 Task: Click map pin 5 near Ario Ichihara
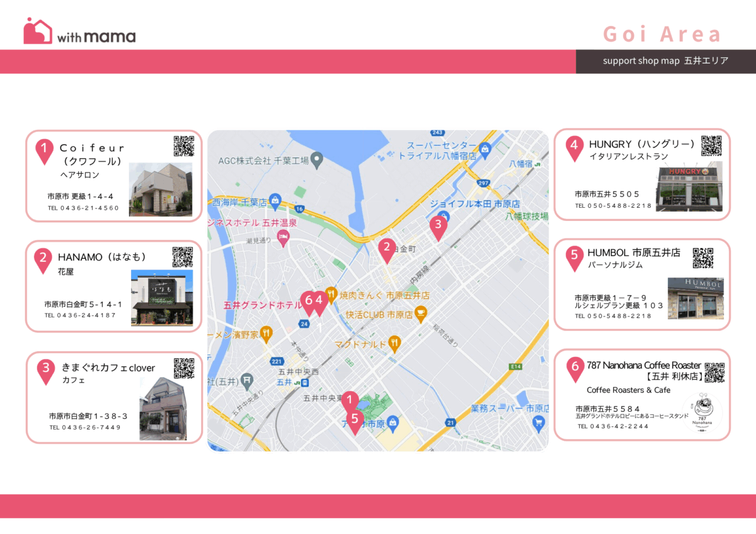tap(355, 420)
